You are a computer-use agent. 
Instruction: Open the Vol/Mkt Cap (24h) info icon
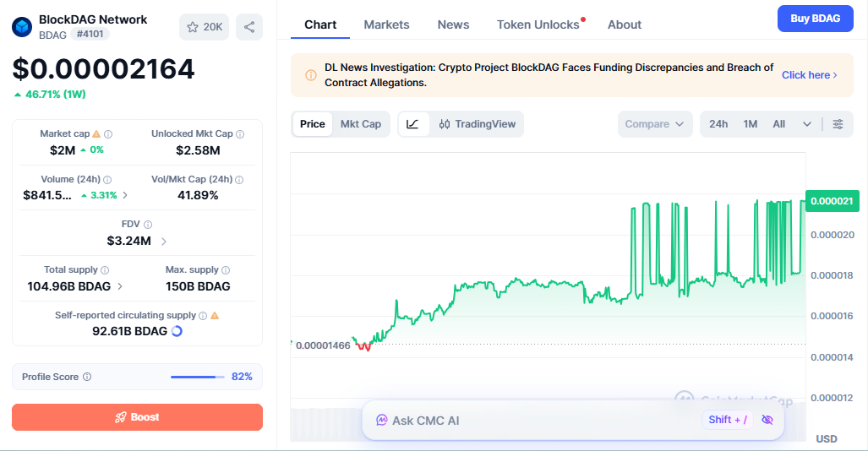239,179
